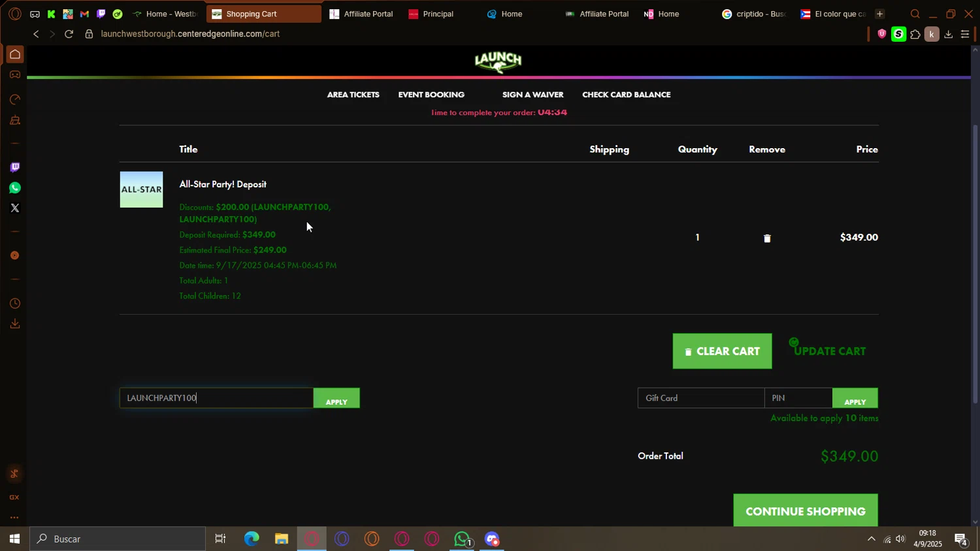Click the CLEAR CART button

pyautogui.click(x=722, y=351)
